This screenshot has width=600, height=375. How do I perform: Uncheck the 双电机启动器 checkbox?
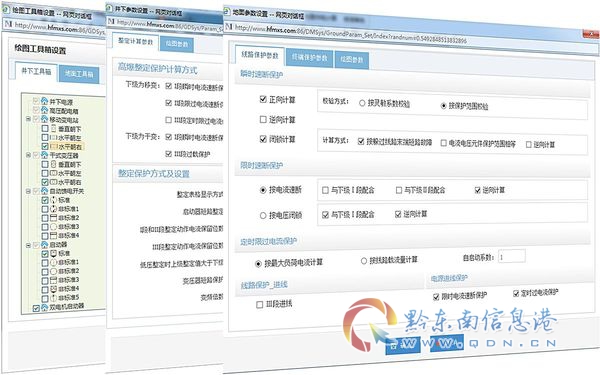click(x=36, y=308)
